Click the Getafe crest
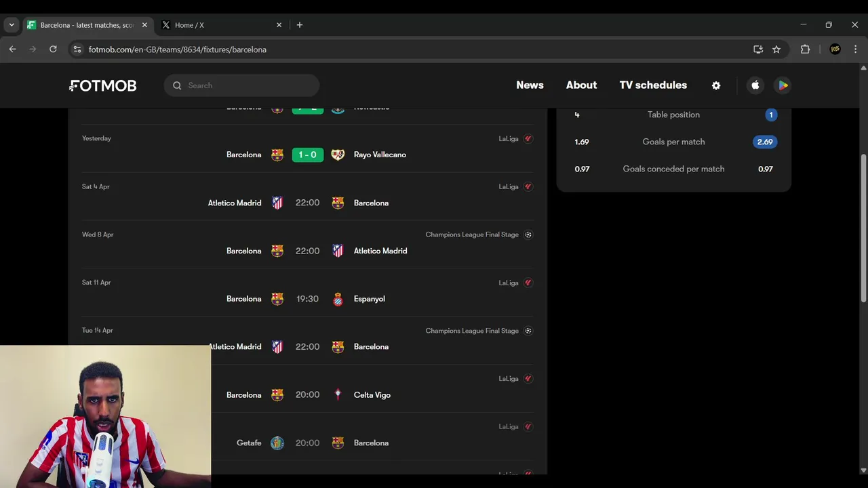 point(277,443)
